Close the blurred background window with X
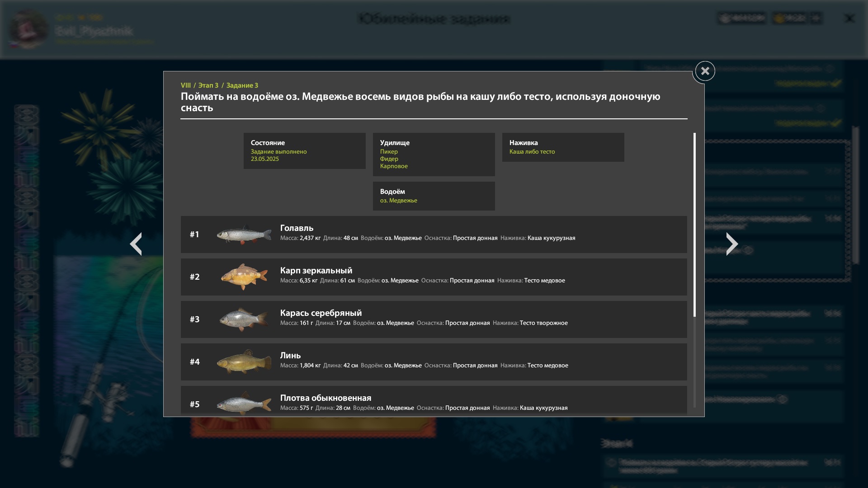Viewport: 868px width, 488px height. 849,18
